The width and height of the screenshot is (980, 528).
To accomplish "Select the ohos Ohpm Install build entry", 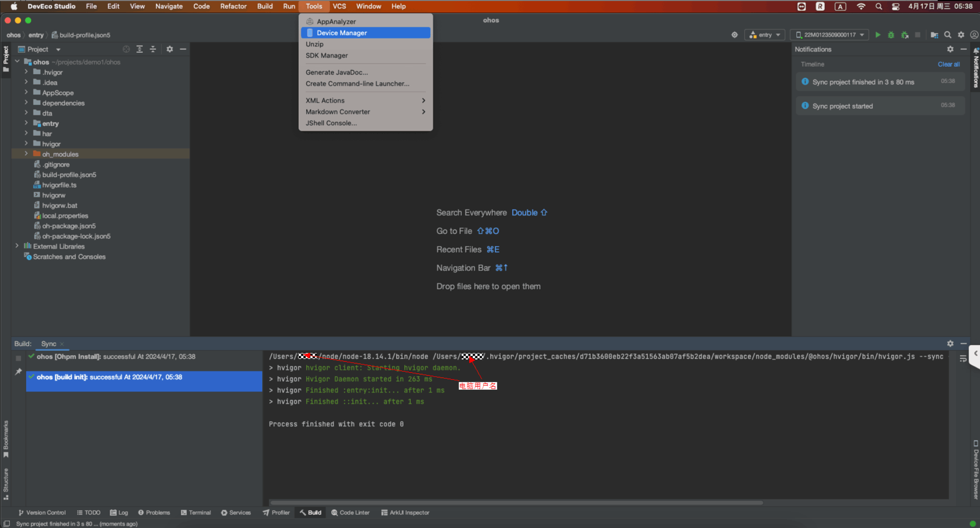I will tap(144, 357).
